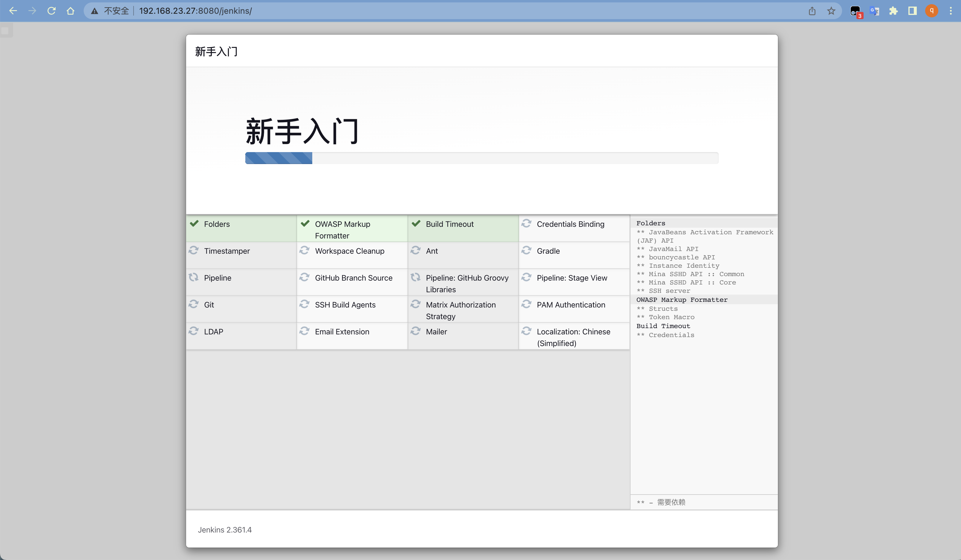Click the Build Timeout checkmark icon
This screenshot has width=961, height=560.
(416, 224)
